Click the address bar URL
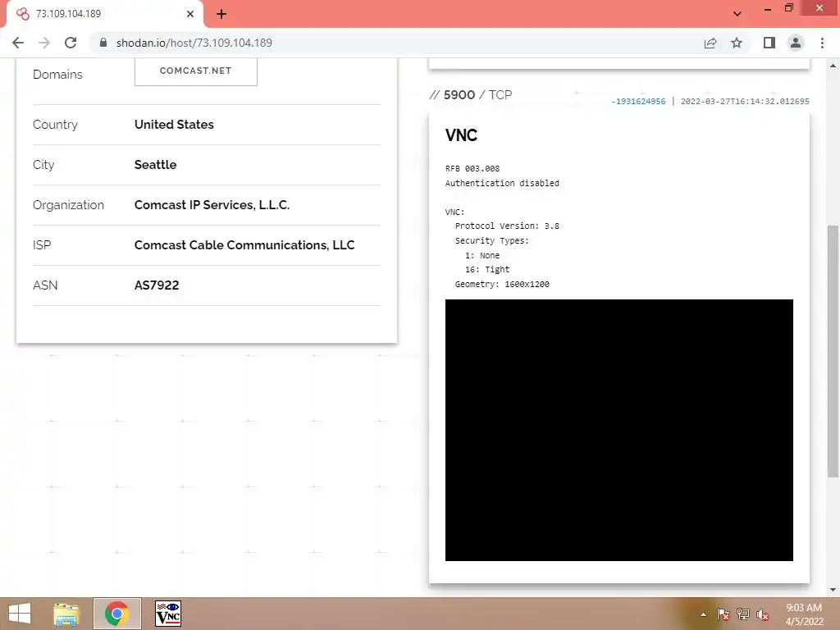The image size is (840, 630). click(194, 43)
